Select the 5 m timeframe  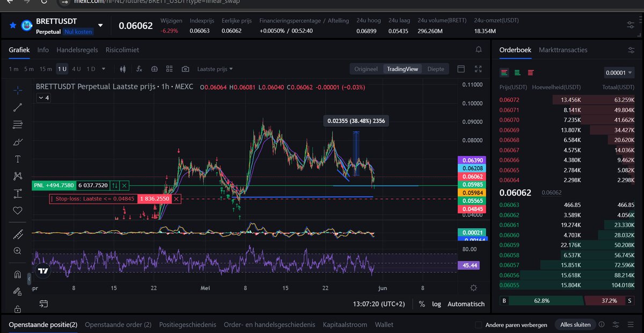29,69
